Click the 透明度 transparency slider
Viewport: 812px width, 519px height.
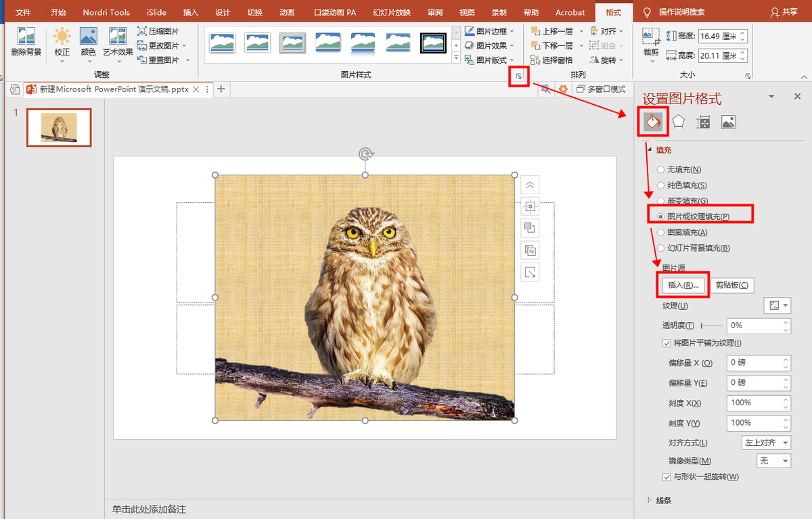(710, 326)
